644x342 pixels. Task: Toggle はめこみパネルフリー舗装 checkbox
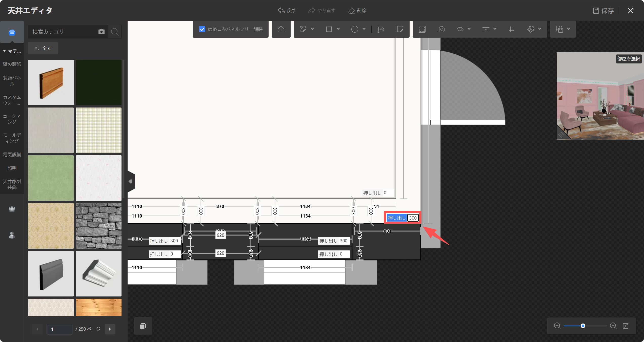click(x=202, y=29)
